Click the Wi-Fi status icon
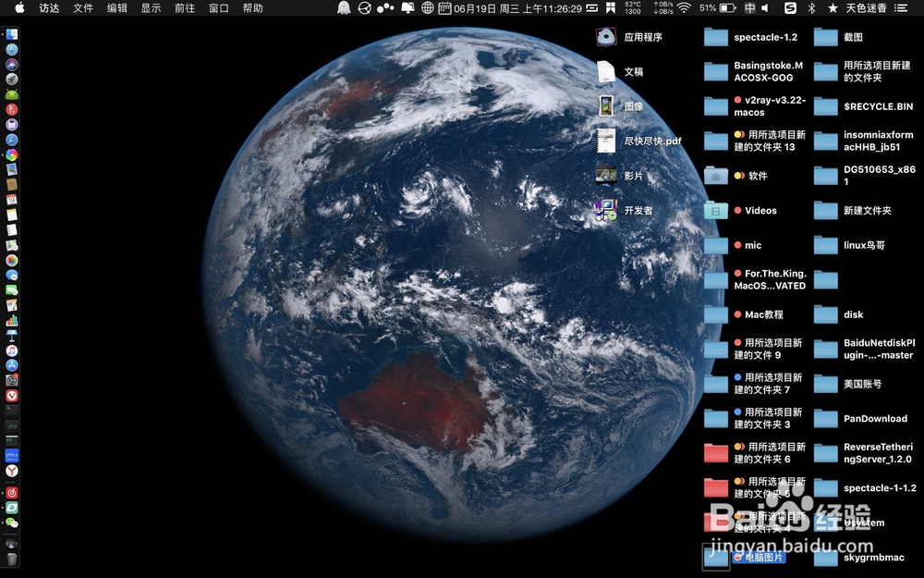924x578 pixels. pos(684,7)
